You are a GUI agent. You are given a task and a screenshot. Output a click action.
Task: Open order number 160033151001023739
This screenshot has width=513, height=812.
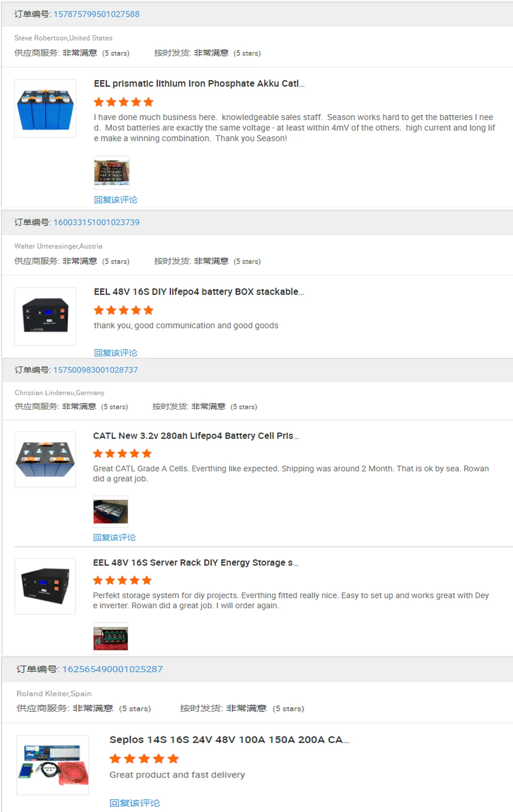[x=96, y=222]
